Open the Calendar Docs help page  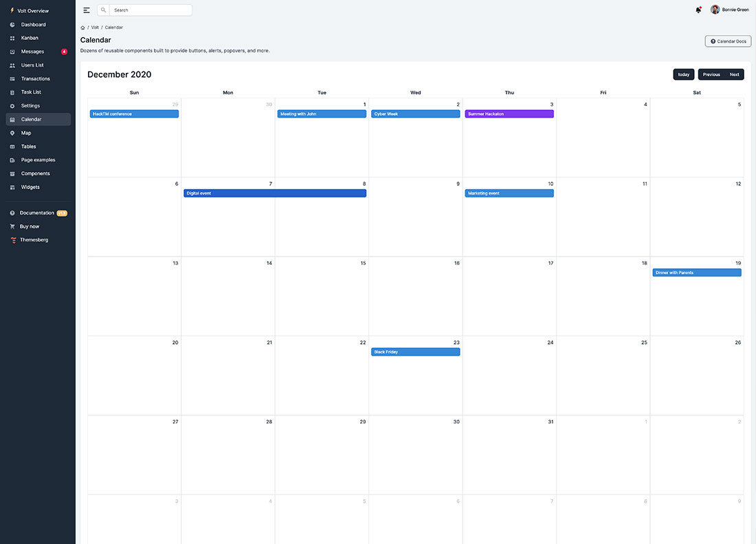[x=727, y=41]
